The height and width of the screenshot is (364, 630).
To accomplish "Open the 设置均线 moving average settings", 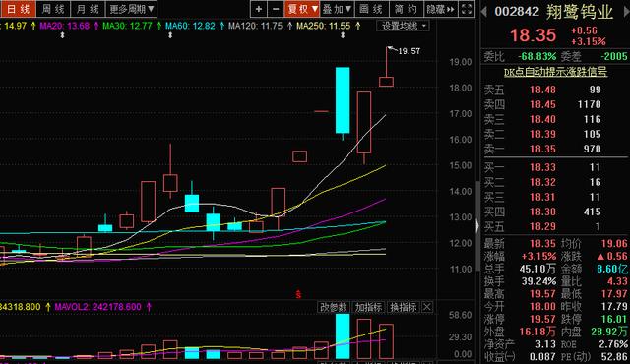I will pos(403,27).
